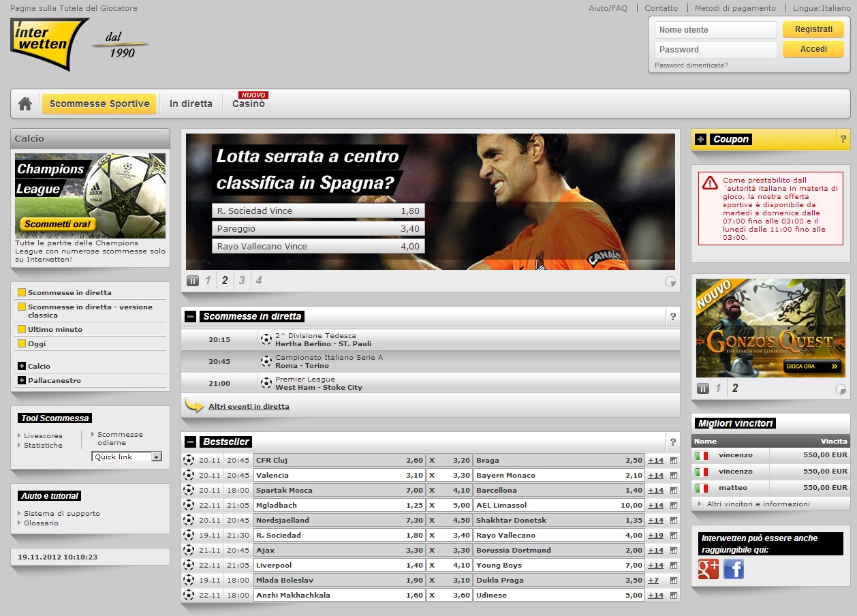Click yellow arrow icon beside Altri eventi
Viewport: 857px width, 616px height.
coord(194,405)
